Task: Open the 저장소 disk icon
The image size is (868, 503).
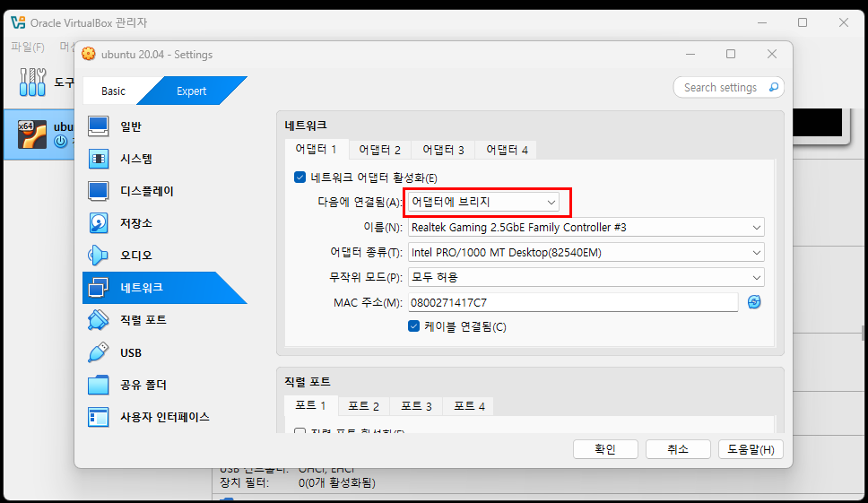Action: [98, 223]
